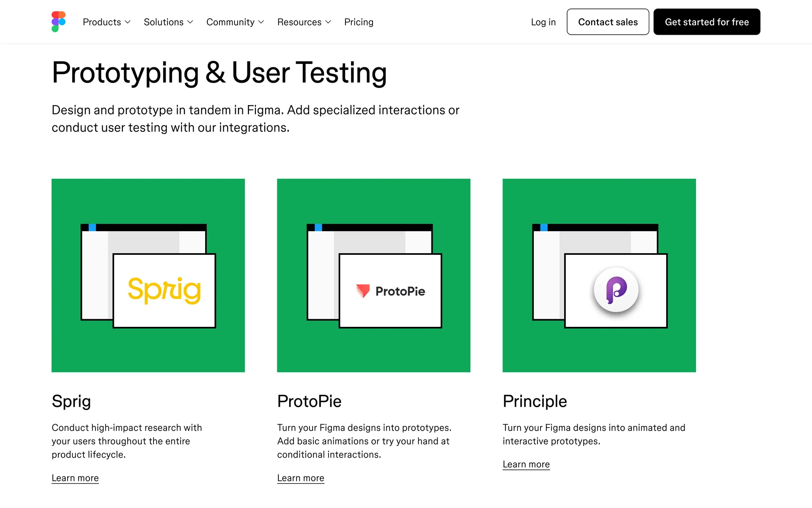Open Learn more under Principle
812x508 pixels.
[x=526, y=464]
